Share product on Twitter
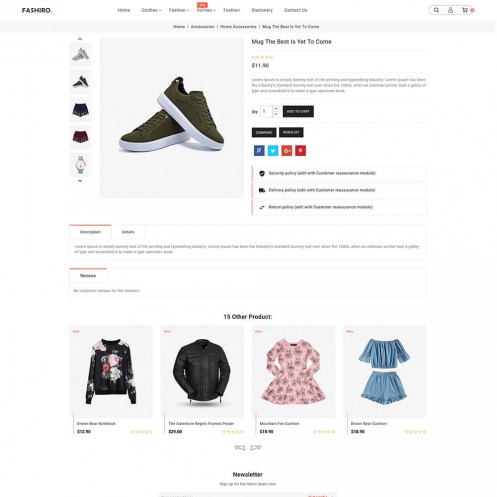Viewport: 497px width, 497px height. 273,151
